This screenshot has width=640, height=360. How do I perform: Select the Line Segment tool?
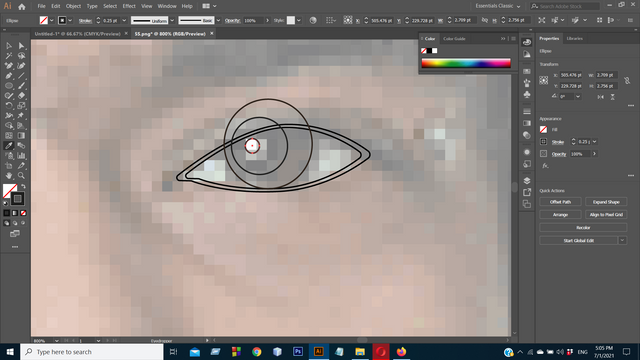click(x=21, y=76)
